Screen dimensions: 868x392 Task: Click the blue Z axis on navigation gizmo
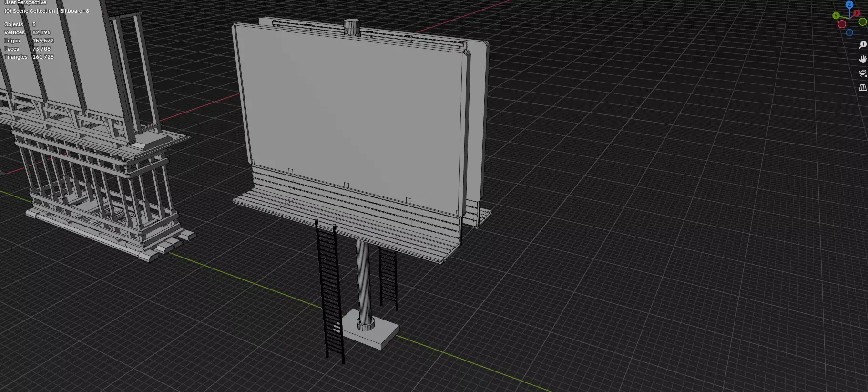coord(849,4)
